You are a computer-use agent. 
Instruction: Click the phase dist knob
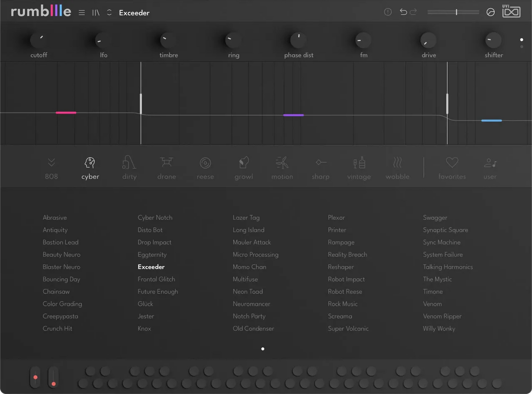299,40
